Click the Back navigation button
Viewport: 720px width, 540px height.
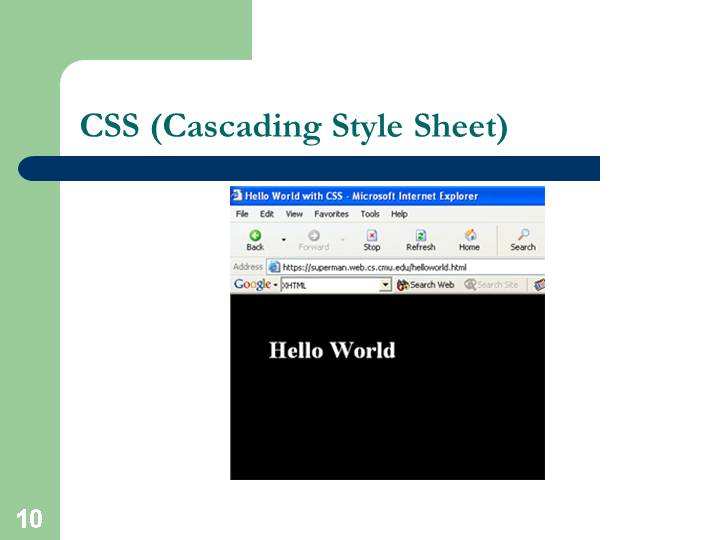pyautogui.click(x=255, y=239)
